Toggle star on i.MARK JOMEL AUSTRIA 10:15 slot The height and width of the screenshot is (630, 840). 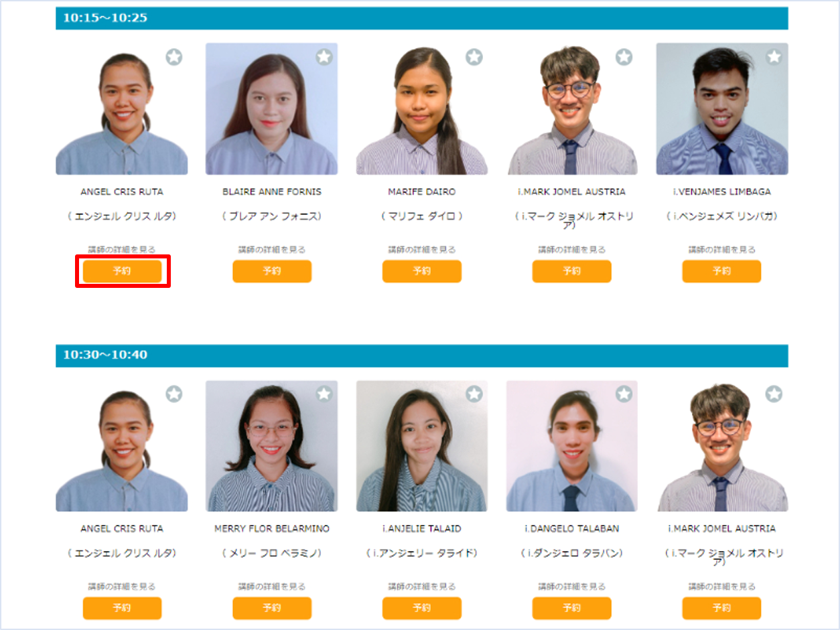pos(624,57)
